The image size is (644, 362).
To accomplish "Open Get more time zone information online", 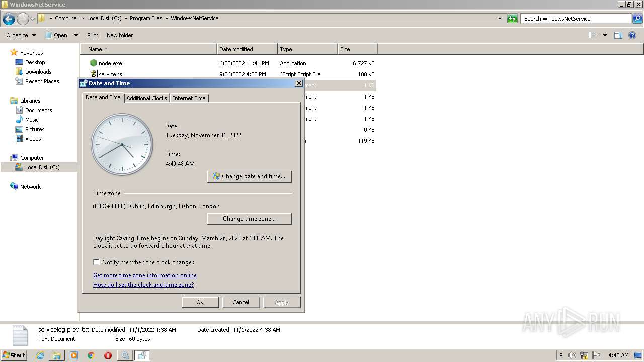I will 145,275.
